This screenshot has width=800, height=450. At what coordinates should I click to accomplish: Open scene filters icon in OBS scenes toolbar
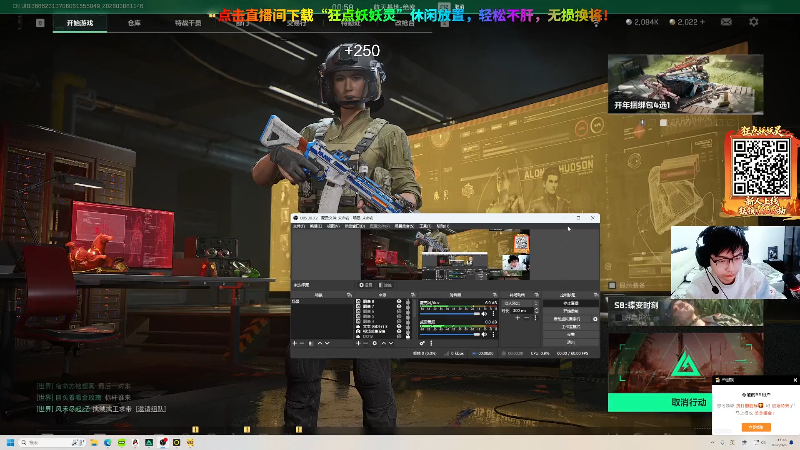click(x=311, y=343)
